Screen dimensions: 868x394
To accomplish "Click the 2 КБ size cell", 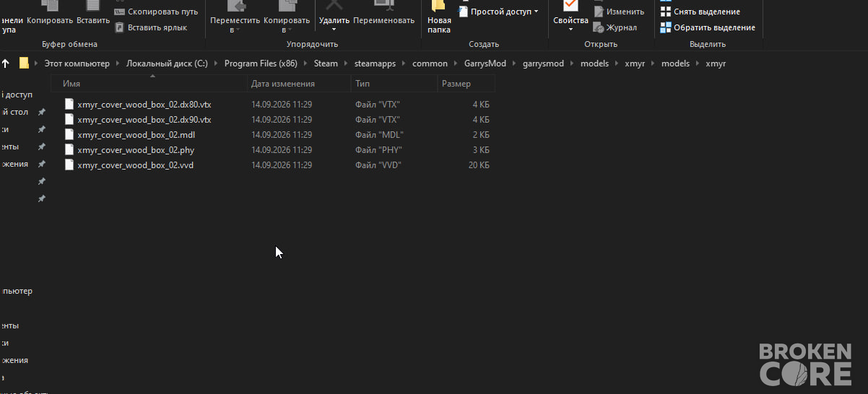I will tap(481, 134).
